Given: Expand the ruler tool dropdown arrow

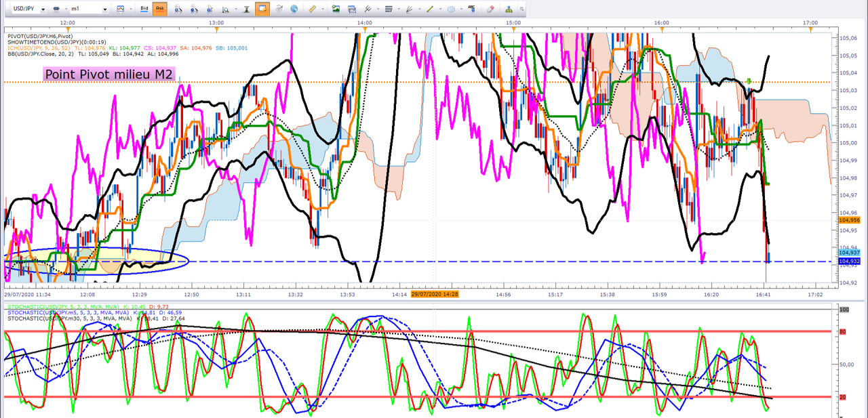Looking at the screenshot, I should click(322, 9).
